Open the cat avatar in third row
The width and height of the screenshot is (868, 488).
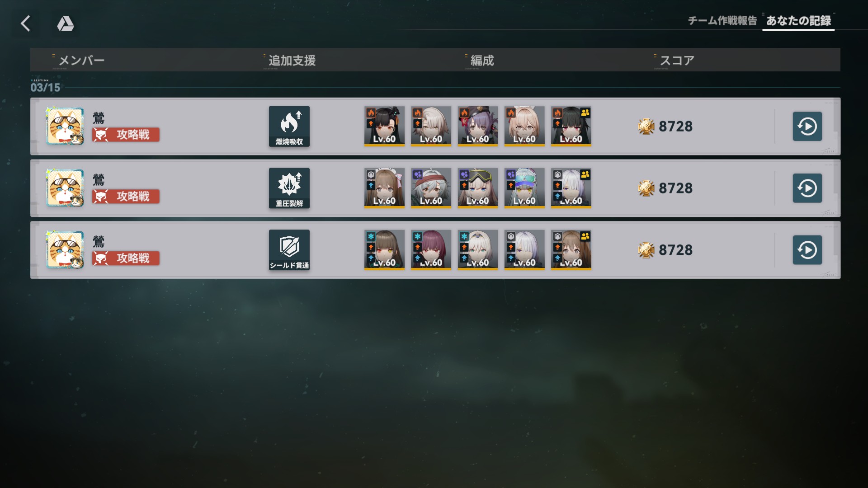coord(65,250)
